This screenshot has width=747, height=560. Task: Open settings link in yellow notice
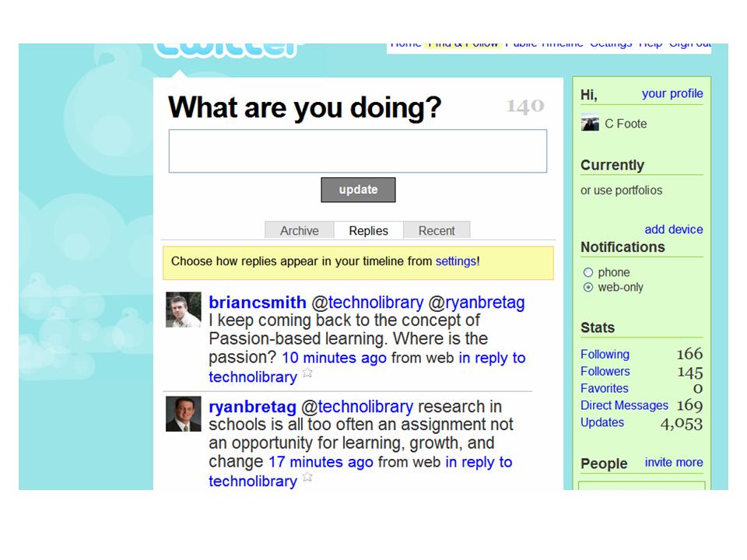(455, 261)
